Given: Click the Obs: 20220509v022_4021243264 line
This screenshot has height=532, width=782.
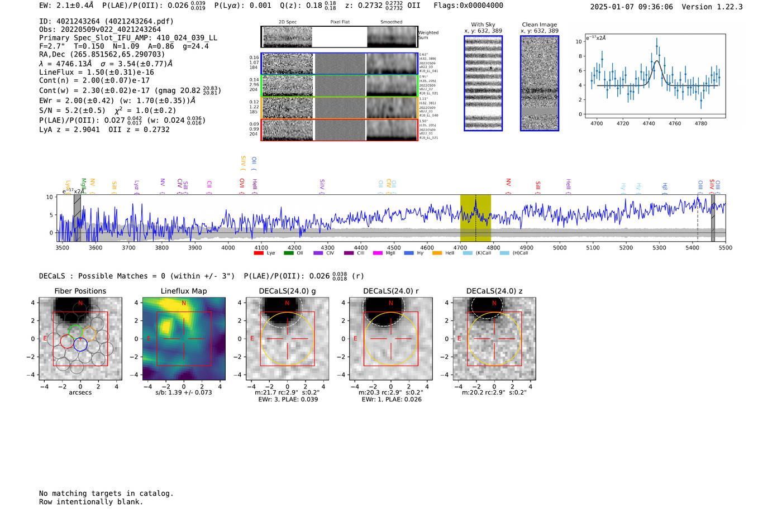Looking at the screenshot, I should coord(100,29).
